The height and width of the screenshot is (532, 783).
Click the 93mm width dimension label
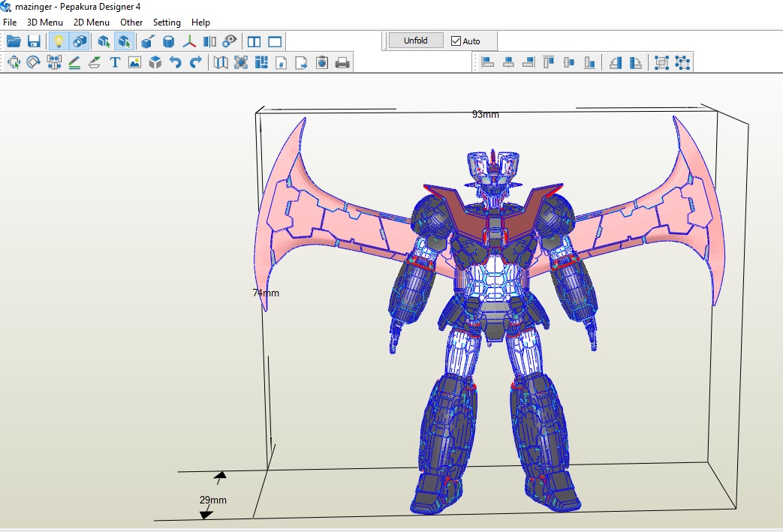click(x=486, y=114)
